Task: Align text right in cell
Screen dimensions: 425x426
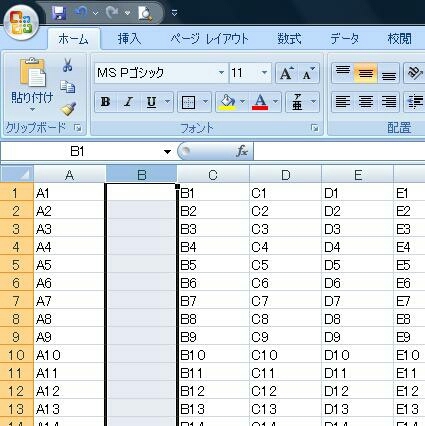Action: [389, 102]
